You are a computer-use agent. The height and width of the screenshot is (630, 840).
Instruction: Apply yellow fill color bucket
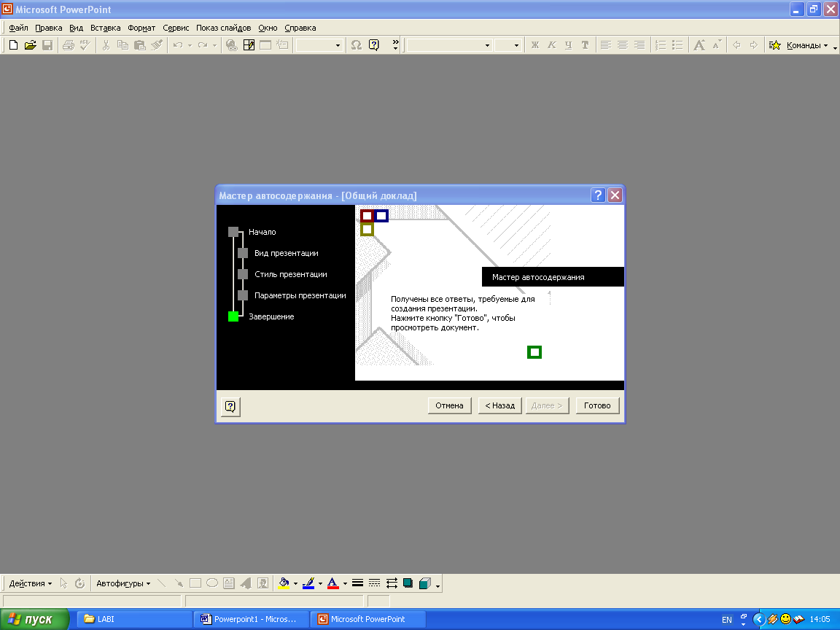coord(284,583)
